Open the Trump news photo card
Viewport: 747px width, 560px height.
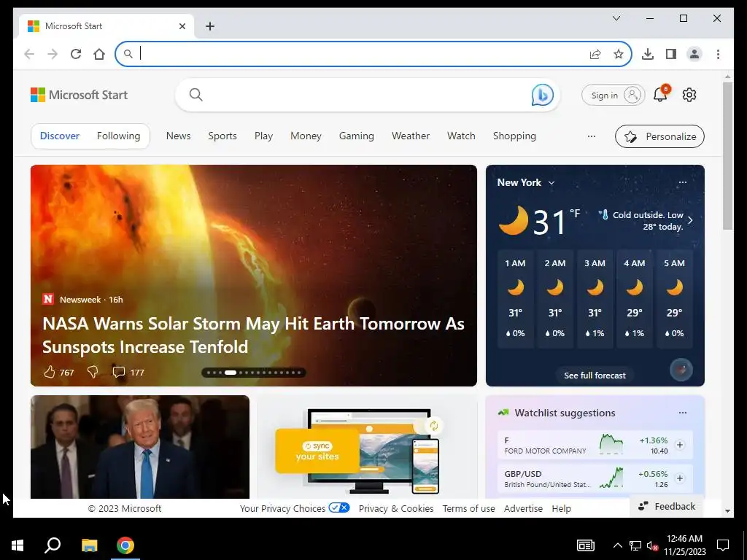140,447
